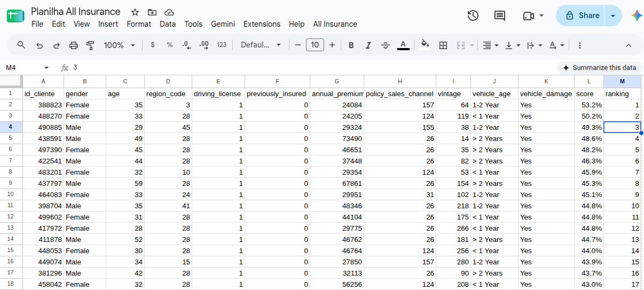Click the font size input box

315,45
